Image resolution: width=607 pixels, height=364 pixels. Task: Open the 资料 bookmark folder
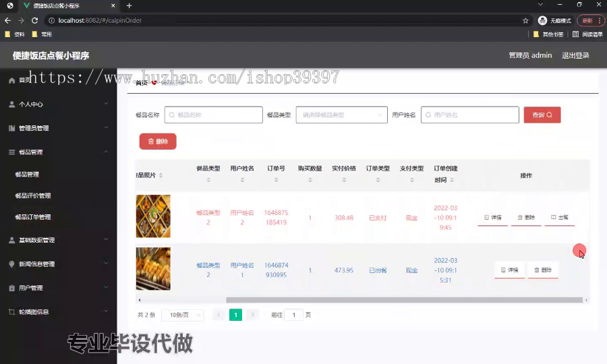click(x=15, y=34)
